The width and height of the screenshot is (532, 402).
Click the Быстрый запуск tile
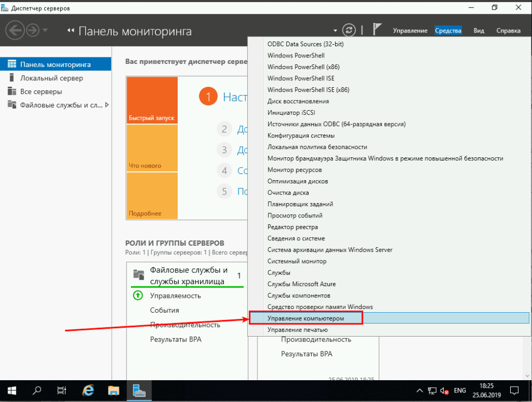[x=152, y=100]
